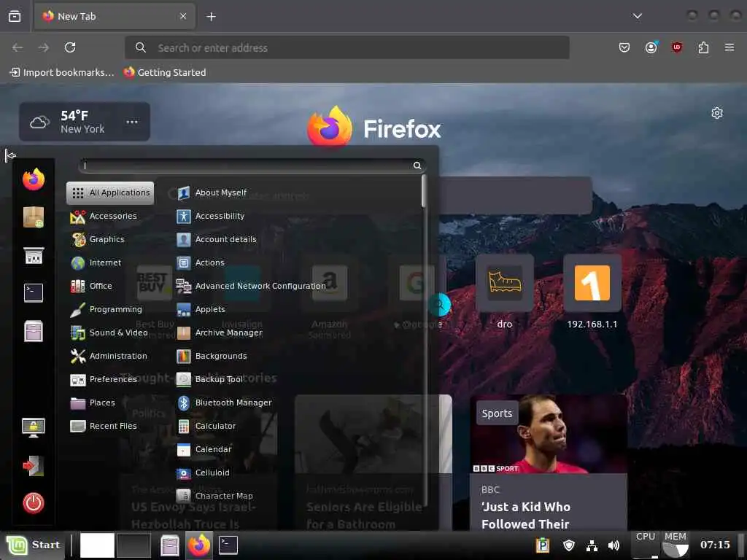Open the Actions application entry

click(x=200, y=262)
